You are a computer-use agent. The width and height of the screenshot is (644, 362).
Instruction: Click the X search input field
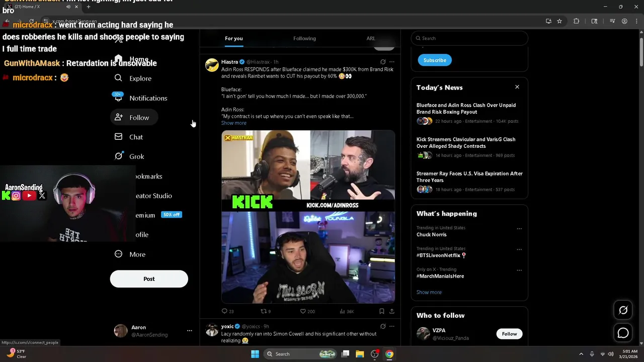coord(469,38)
